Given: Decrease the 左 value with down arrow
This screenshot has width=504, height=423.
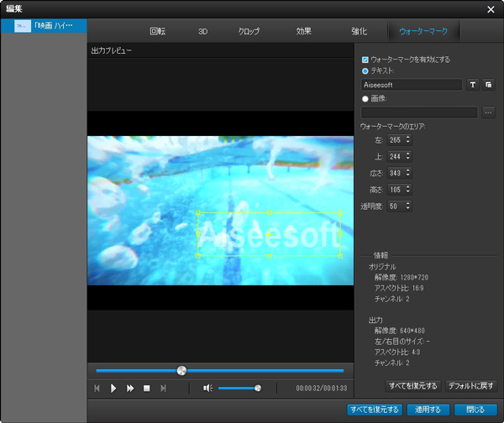Looking at the screenshot, I should tap(408, 143).
